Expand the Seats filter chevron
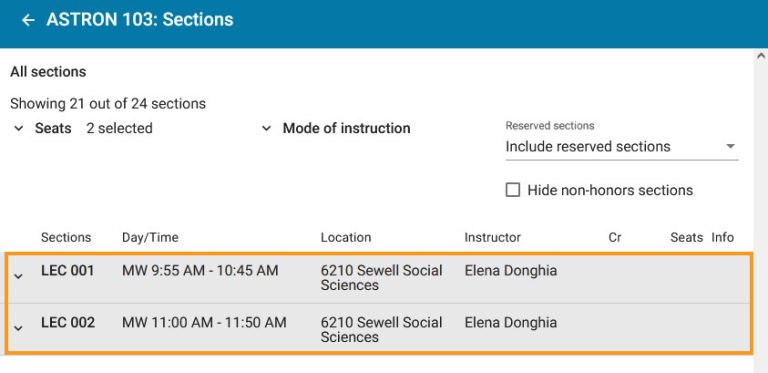This screenshot has width=768, height=373. tap(19, 129)
